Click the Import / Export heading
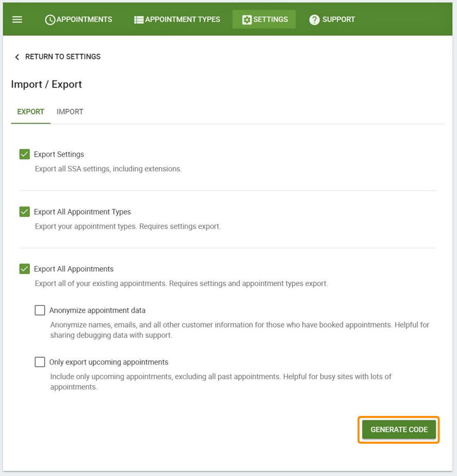 46,84
